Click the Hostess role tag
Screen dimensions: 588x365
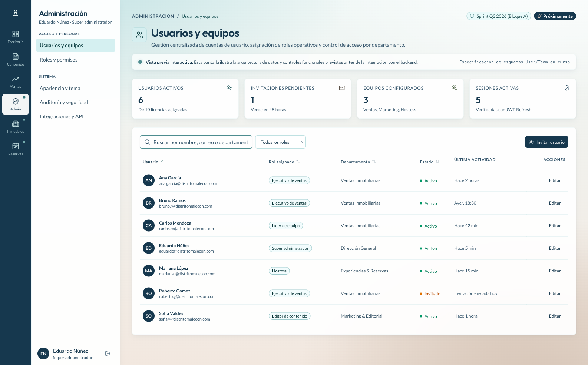(x=279, y=271)
